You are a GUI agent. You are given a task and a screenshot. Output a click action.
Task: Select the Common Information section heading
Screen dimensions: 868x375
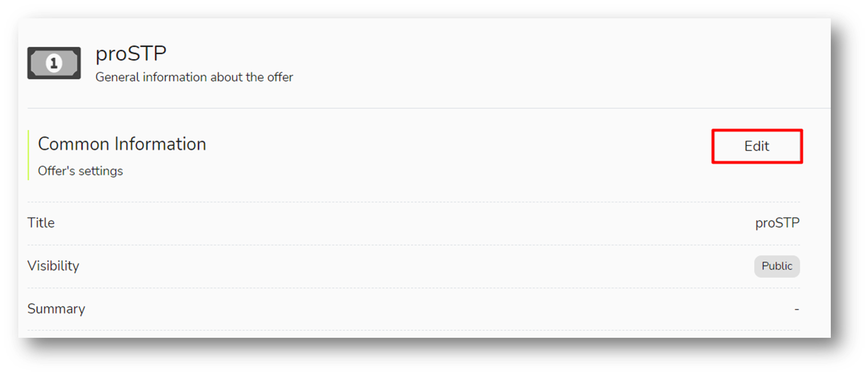coord(122,144)
